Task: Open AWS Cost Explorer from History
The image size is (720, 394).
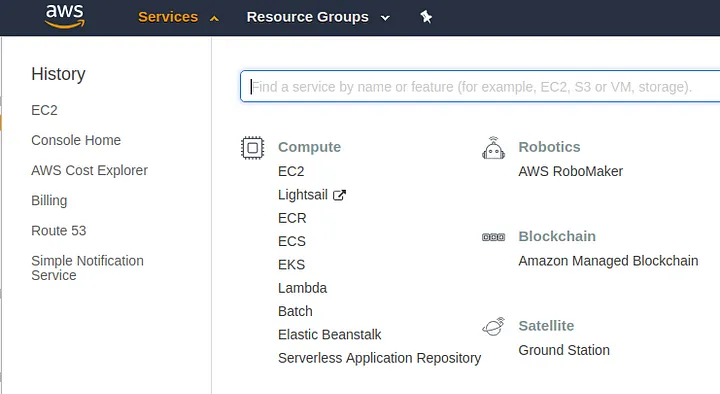Action: click(x=89, y=170)
